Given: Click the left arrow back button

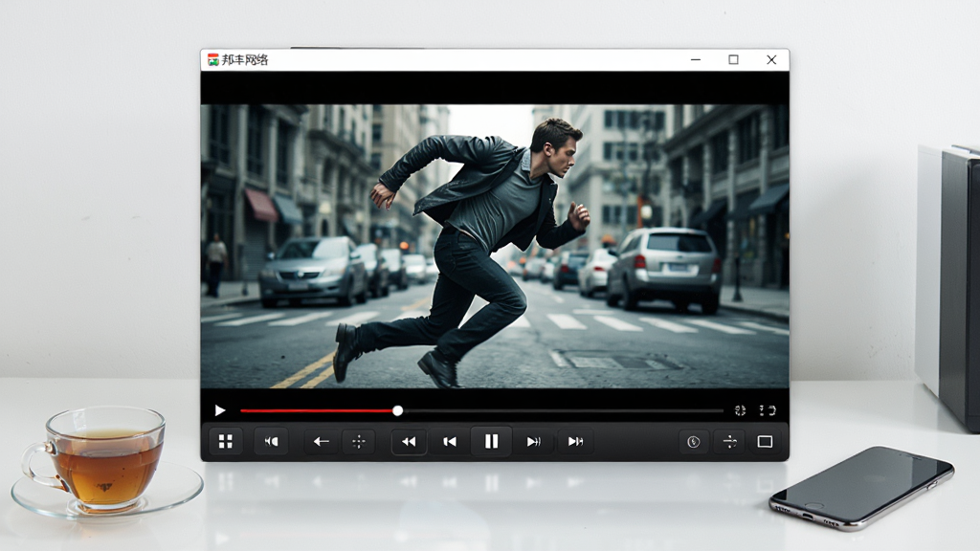Looking at the screenshot, I should tap(322, 442).
